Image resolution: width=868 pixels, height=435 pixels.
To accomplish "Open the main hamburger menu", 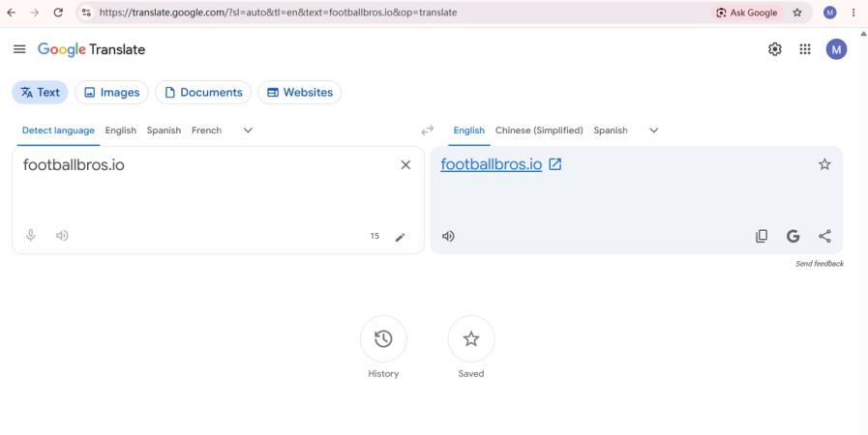I will (19, 49).
